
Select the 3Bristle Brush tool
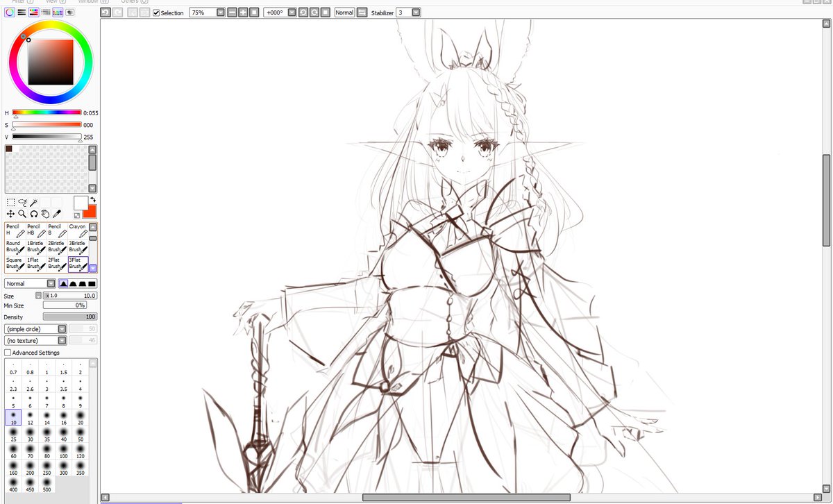78,247
